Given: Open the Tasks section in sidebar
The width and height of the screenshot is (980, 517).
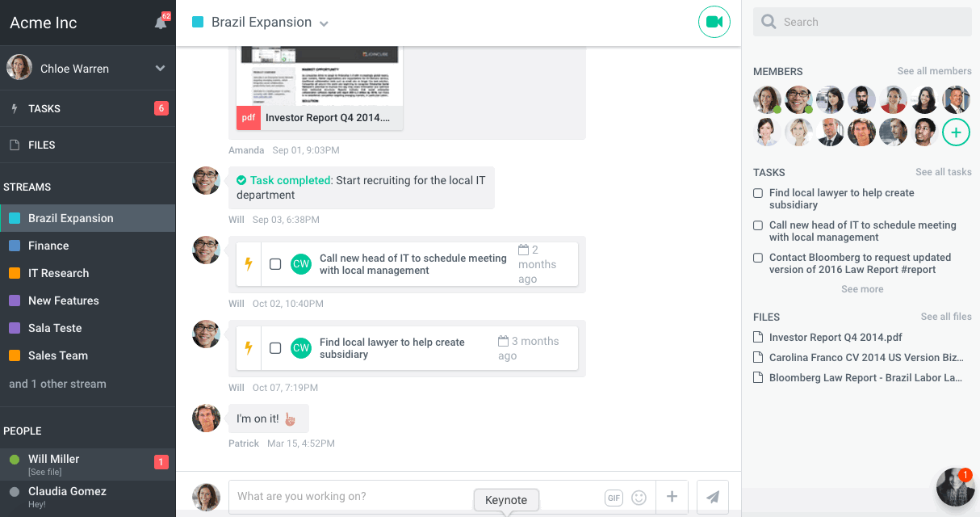Looking at the screenshot, I should pyautogui.click(x=44, y=108).
